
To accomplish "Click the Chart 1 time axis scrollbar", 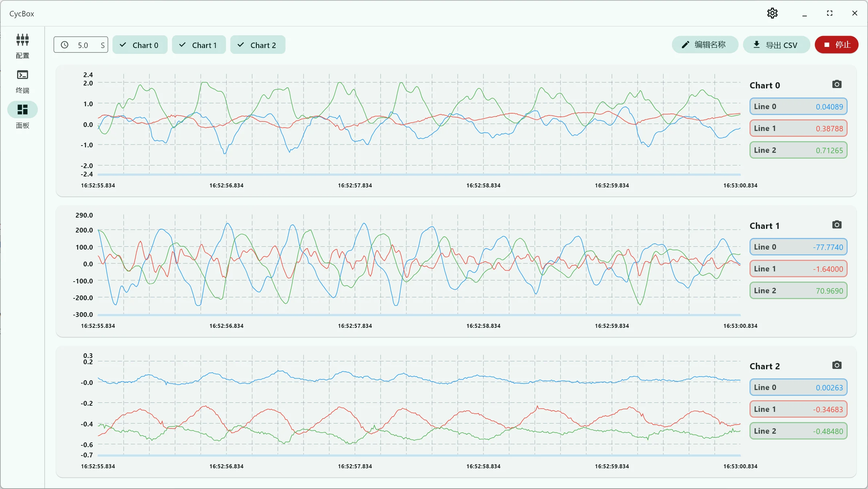I will 419,315.
